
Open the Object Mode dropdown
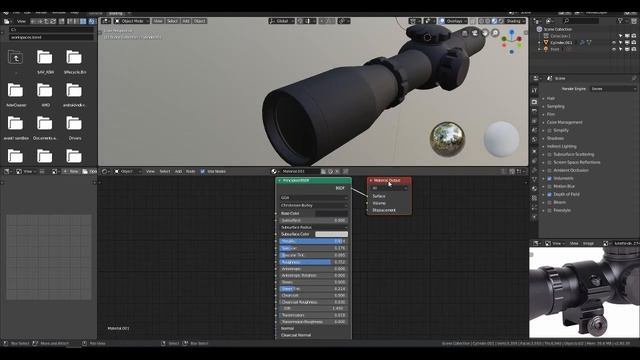pyautogui.click(x=131, y=21)
